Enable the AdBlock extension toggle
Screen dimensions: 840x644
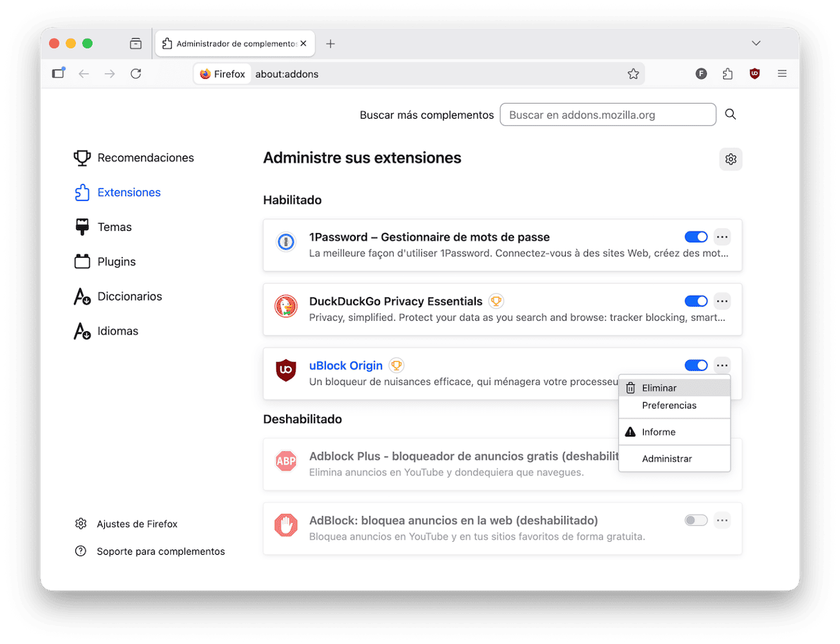coord(696,520)
